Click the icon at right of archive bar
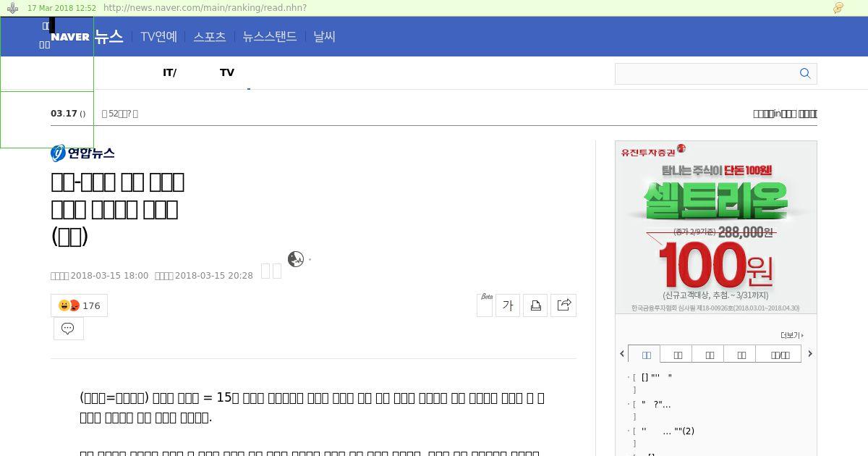This screenshot has width=868, height=456. [838, 8]
